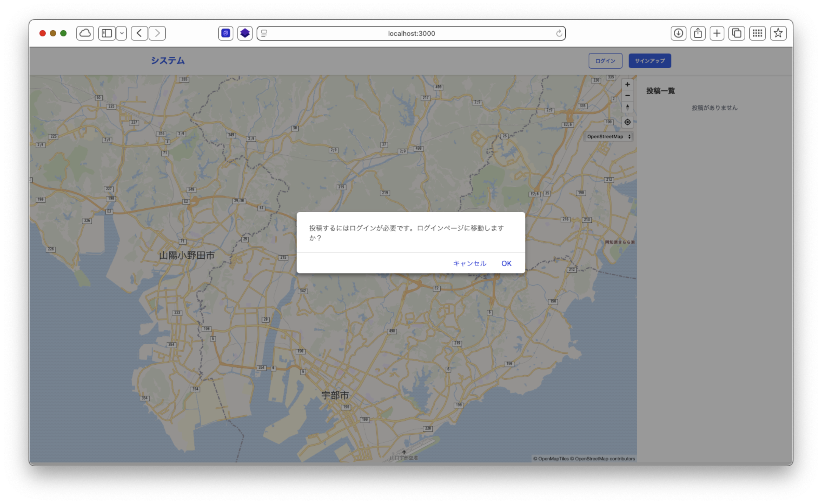Click the bookmark star icon
Screen dimensions: 822x504
[778, 33]
